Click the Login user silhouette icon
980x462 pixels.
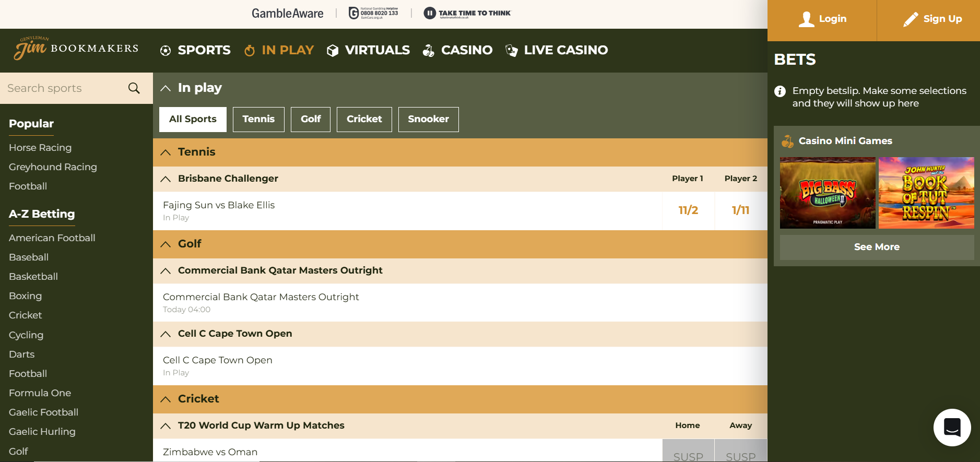pyautogui.click(x=807, y=19)
